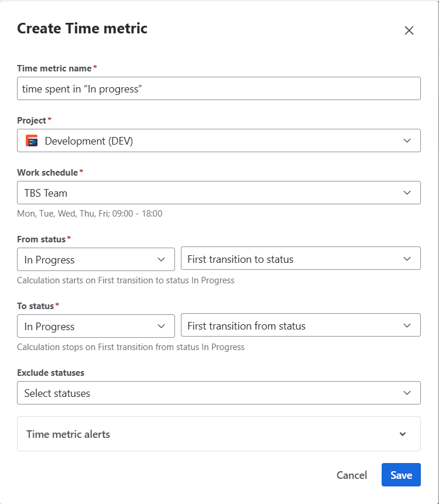Viewport: 439px width, 504px height.
Task: Click the chevron arrow in Work schedule field
Action: pyautogui.click(x=407, y=193)
